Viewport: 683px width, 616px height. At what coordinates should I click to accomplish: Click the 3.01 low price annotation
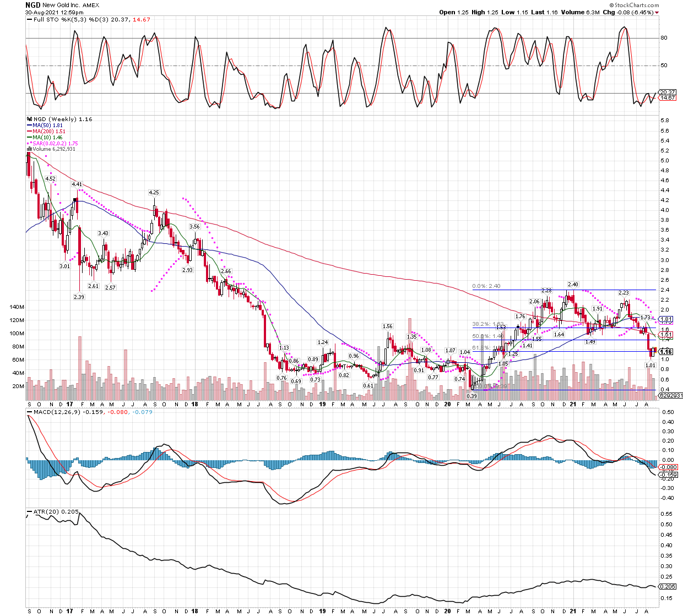(x=64, y=266)
